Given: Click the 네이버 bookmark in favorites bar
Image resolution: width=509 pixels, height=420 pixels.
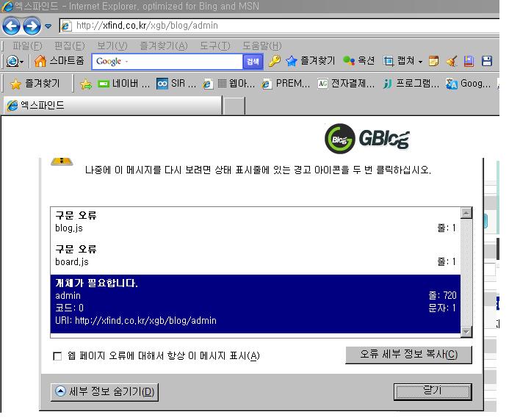Looking at the screenshot, I should point(123,84).
